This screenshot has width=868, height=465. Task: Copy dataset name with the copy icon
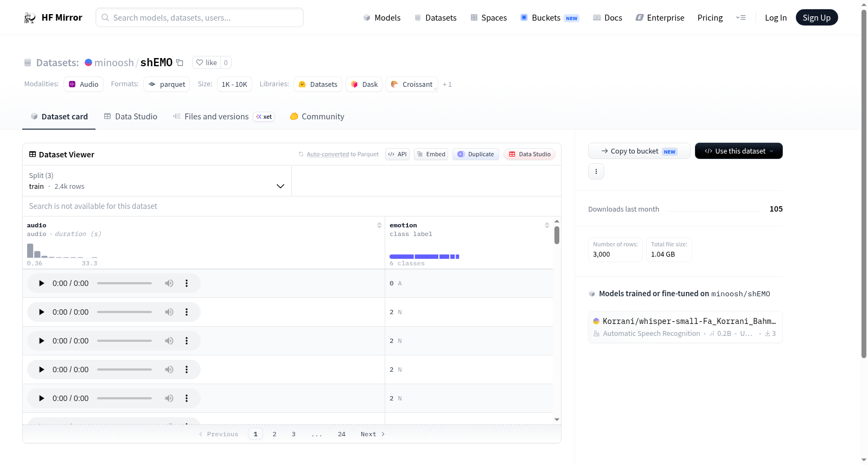(x=180, y=62)
